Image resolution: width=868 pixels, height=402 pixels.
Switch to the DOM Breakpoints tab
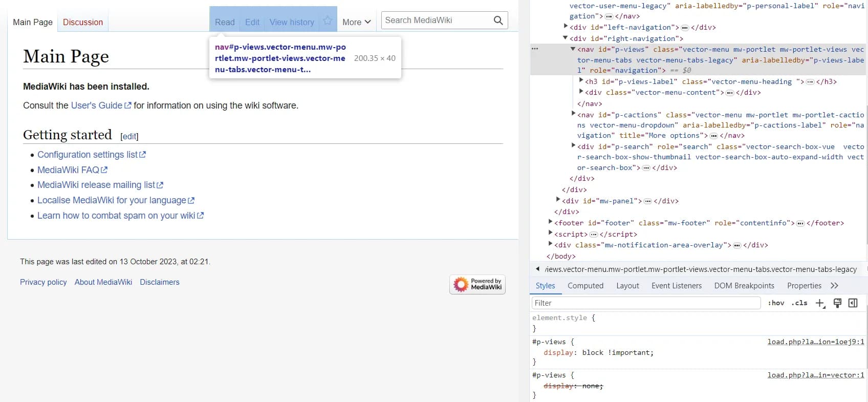point(744,286)
